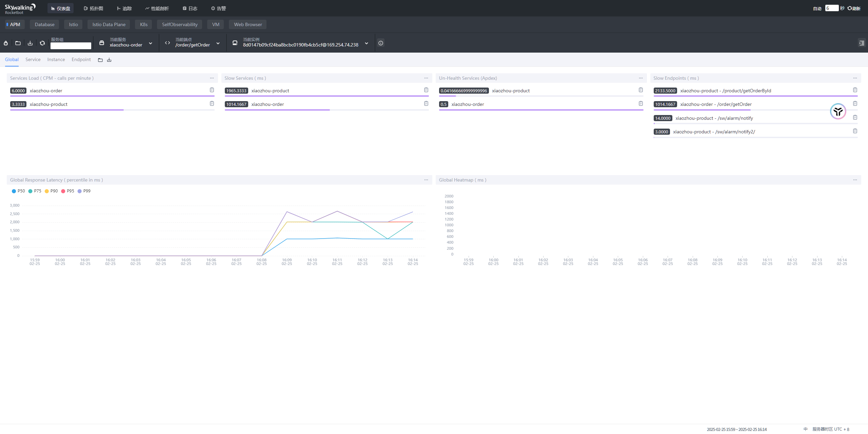Select the Istio dashboard tab
This screenshot has width=868, height=434.
[73, 24]
